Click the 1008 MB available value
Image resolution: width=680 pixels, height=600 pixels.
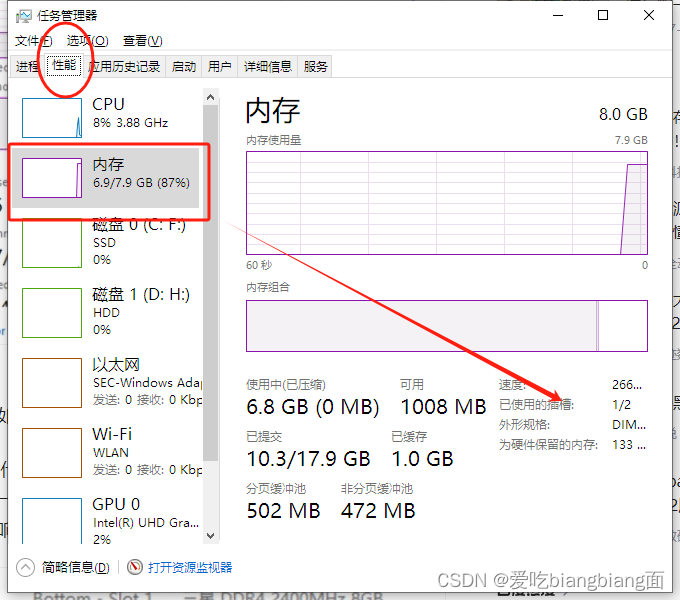pyautogui.click(x=443, y=407)
